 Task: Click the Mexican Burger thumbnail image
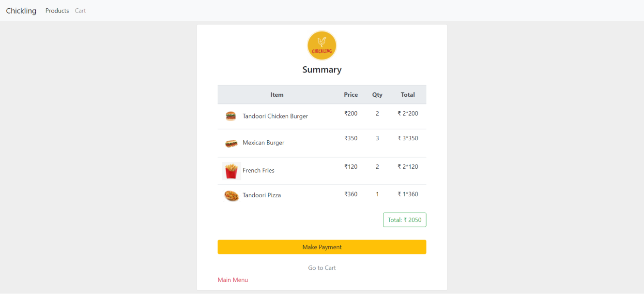(231, 143)
